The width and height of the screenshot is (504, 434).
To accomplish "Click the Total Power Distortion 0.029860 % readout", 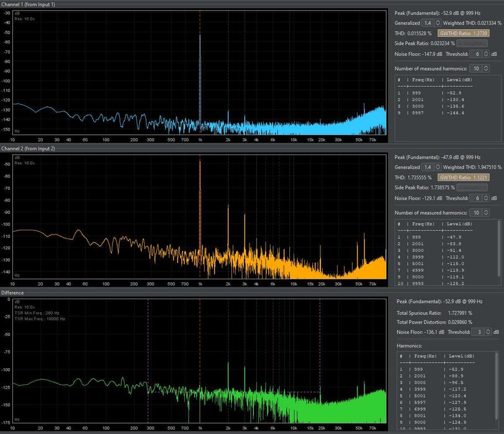I will pos(434,322).
